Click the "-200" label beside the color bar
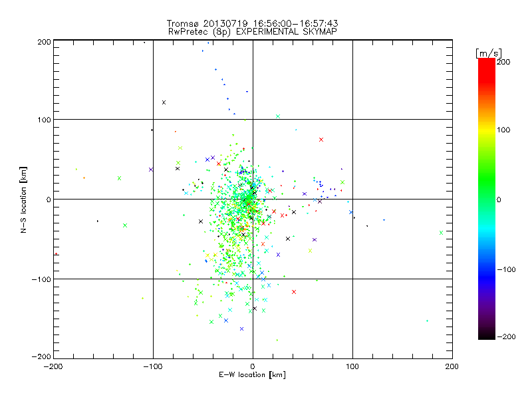 506,336
